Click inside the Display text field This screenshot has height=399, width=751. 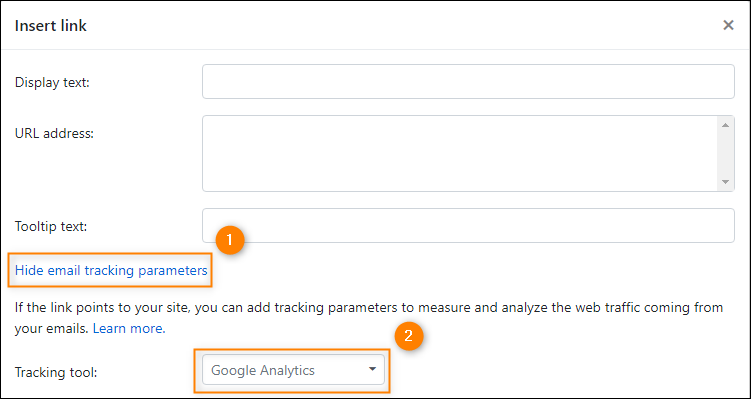468,81
